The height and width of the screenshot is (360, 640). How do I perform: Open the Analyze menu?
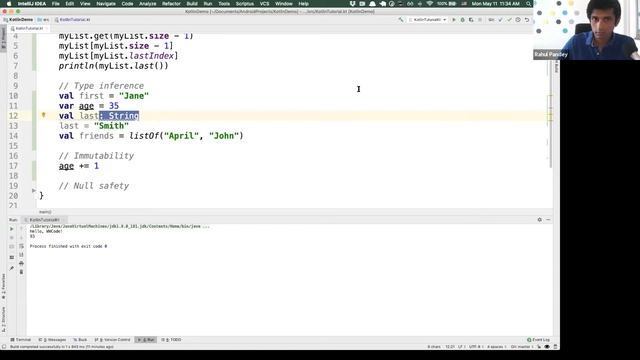pos(148,4)
